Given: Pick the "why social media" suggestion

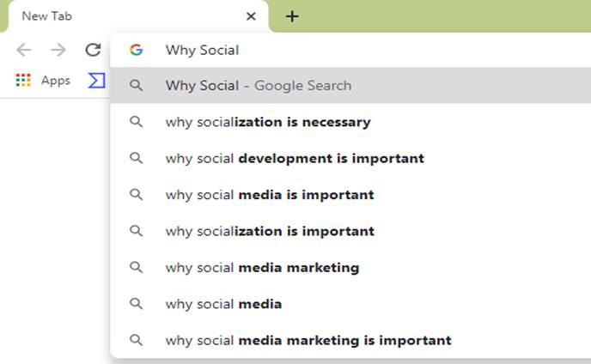Looking at the screenshot, I should pos(350,304).
